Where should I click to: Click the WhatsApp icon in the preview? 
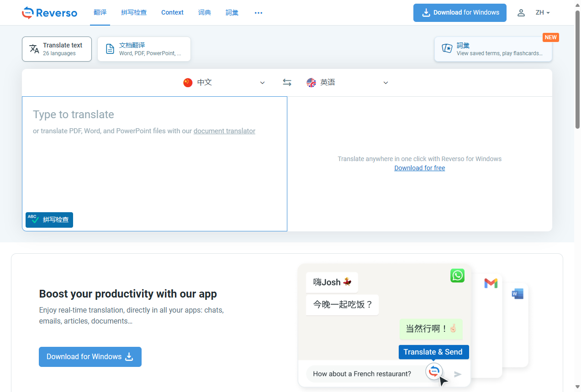457,276
